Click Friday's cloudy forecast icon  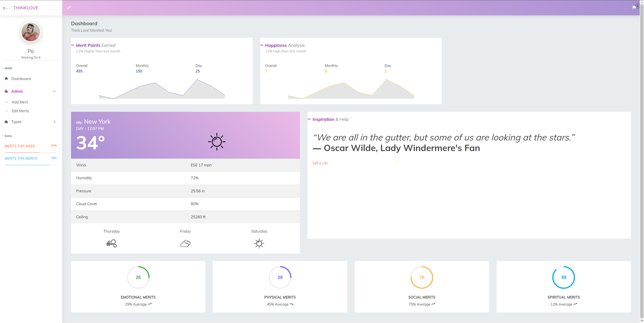[185, 243]
